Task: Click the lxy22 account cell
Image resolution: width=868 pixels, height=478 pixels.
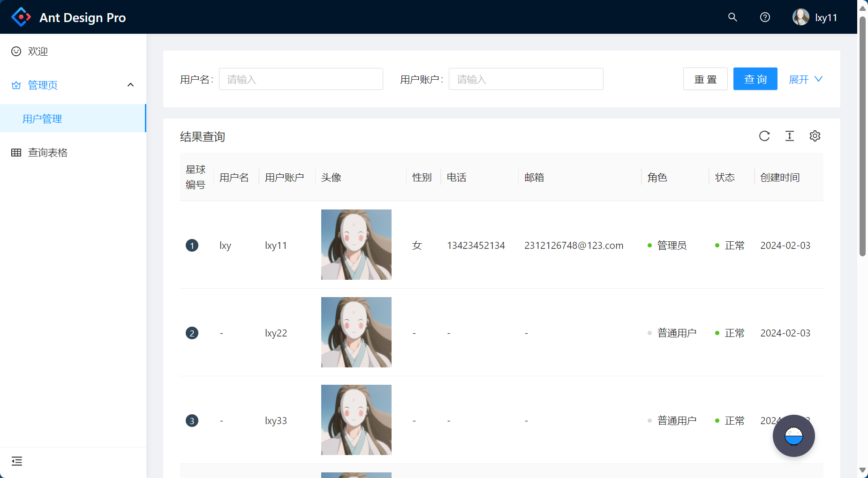Action: (x=276, y=333)
